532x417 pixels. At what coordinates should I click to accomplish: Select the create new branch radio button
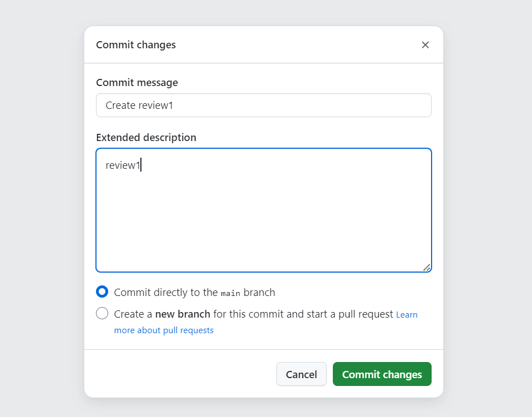102,314
